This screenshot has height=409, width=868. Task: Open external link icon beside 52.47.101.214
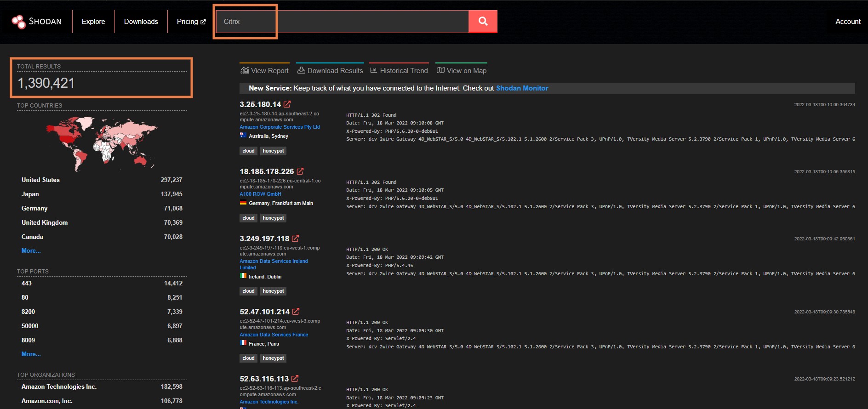click(296, 312)
